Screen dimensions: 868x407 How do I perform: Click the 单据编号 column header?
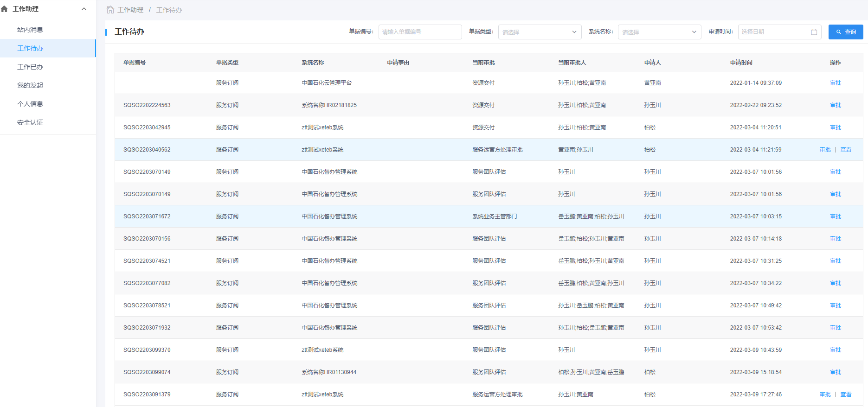coord(135,63)
